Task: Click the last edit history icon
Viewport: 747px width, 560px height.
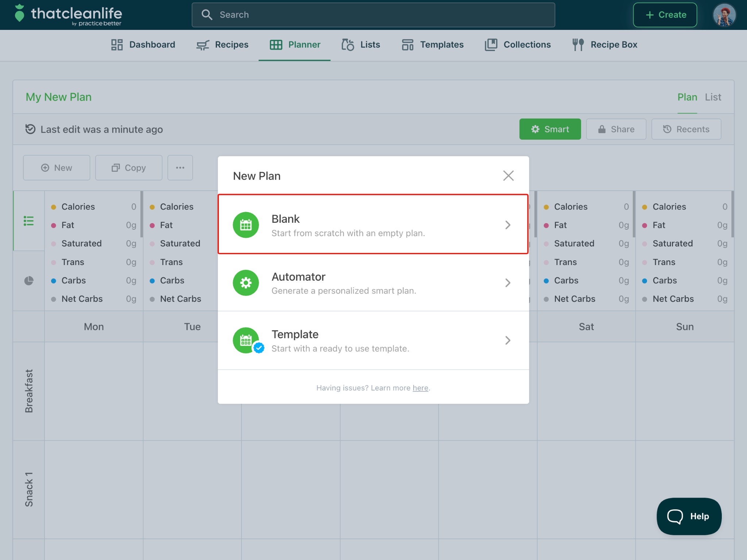Action: [30, 129]
